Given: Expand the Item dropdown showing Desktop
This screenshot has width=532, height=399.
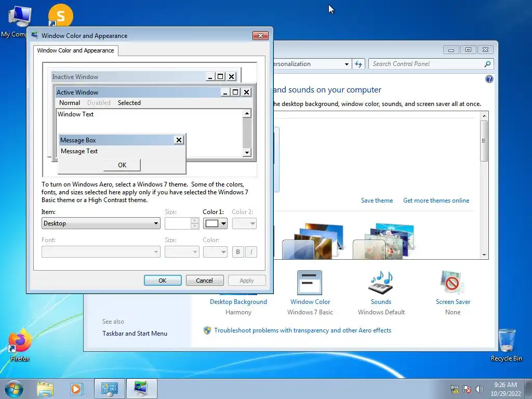Looking at the screenshot, I should point(101,223).
